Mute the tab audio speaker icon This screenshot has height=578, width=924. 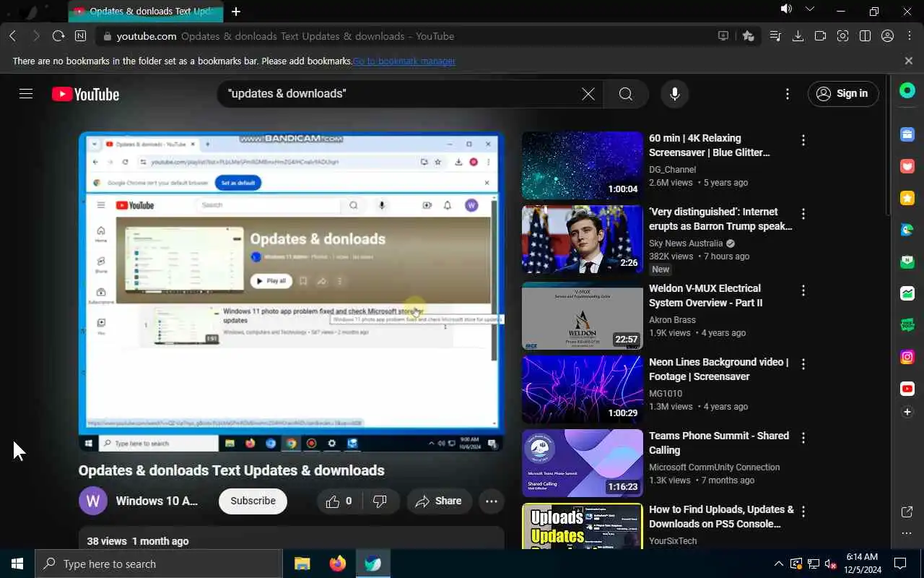tap(786, 9)
